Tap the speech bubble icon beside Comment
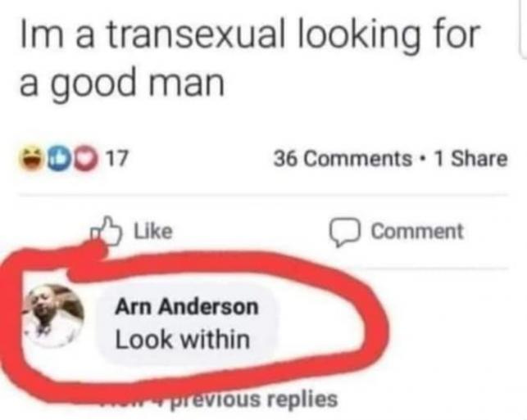 (x=345, y=233)
